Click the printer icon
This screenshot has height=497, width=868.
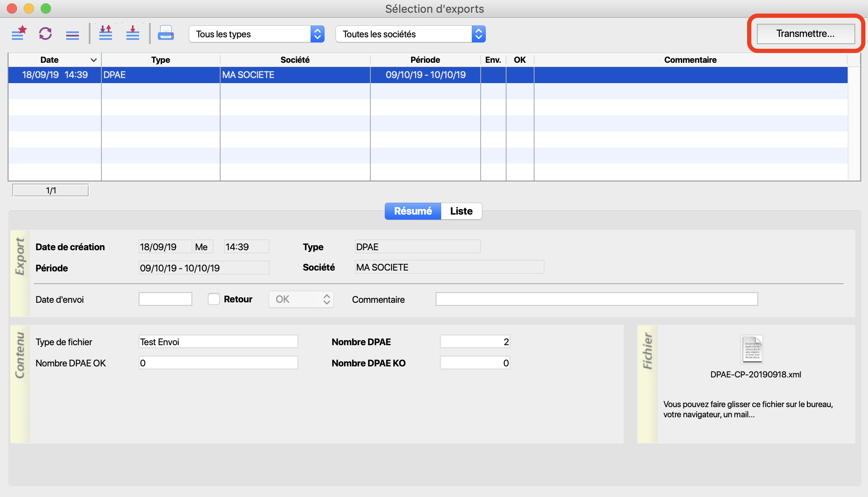(x=166, y=33)
